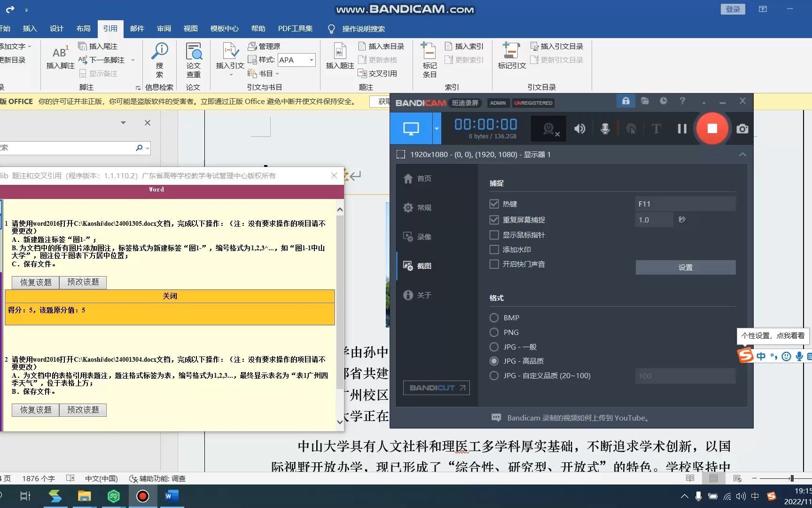Click Bandicam camera screenshot icon
The width and height of the screenshot is (812, 508).
pos(742,129)
